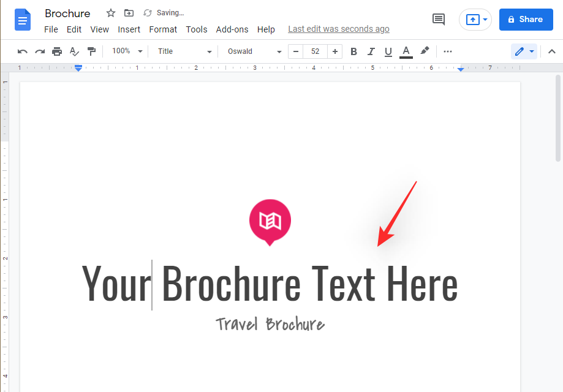Click the Redo arrow icon
This screenshot has height=392, width=563.
[x=40, y=51]
